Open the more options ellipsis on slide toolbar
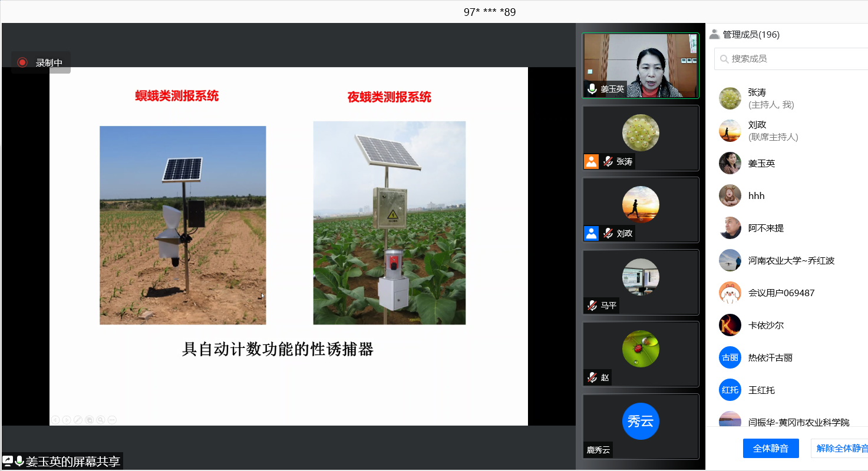Viewport: 868px width, 471px height. 112,420
